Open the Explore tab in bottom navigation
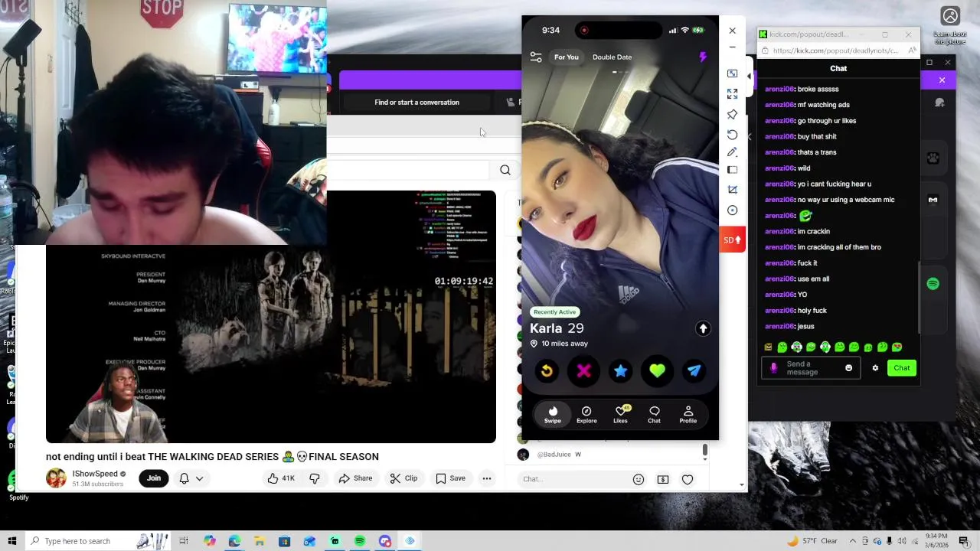This screenshot has height=551, width=980. [586, 414]
